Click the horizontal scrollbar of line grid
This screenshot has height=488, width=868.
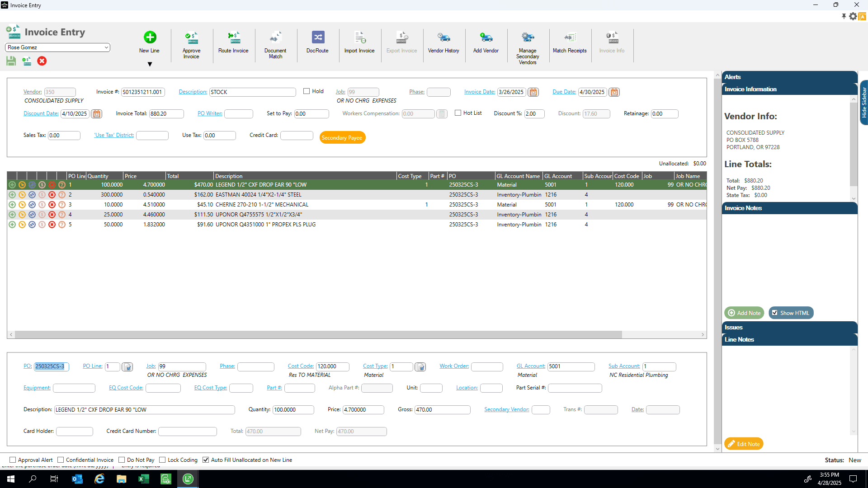318,335
